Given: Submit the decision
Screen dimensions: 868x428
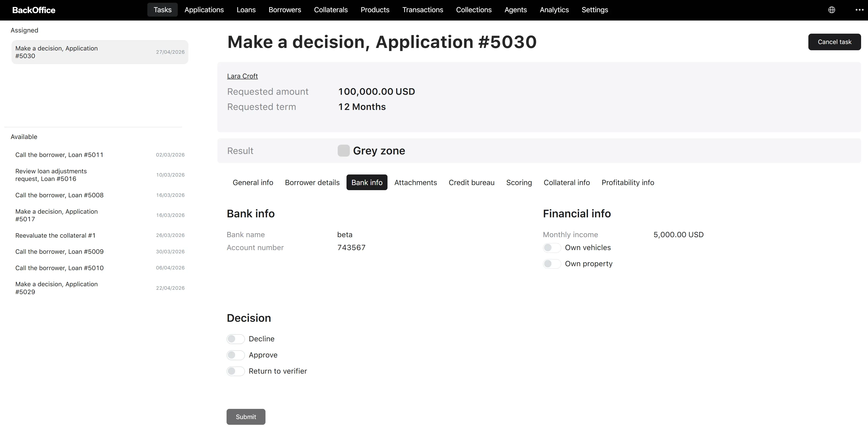Looking at the screenshot, I should 246,417.
